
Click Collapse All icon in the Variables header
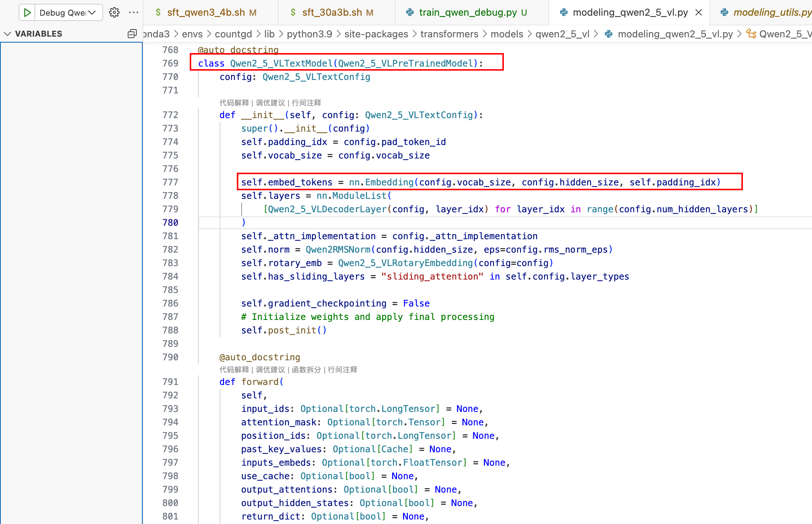132,34
